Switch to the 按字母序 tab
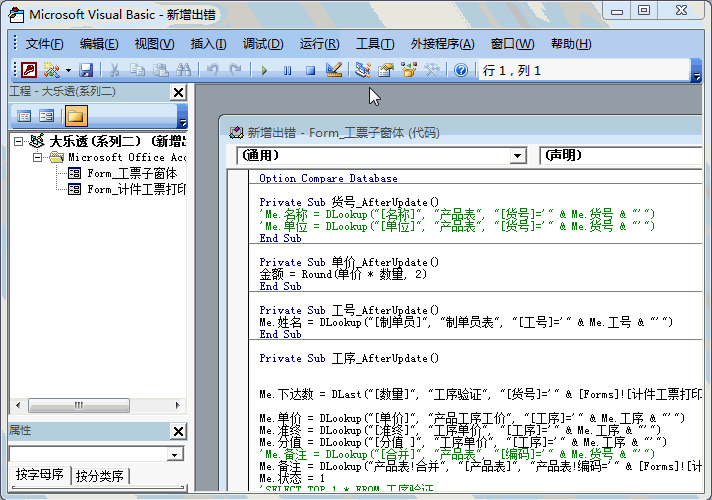Screen dimensions: 712x500 (40, 475)
